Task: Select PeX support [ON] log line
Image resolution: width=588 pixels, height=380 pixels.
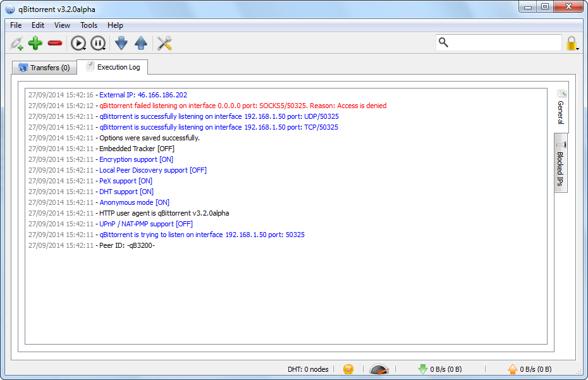Action: 90,181
